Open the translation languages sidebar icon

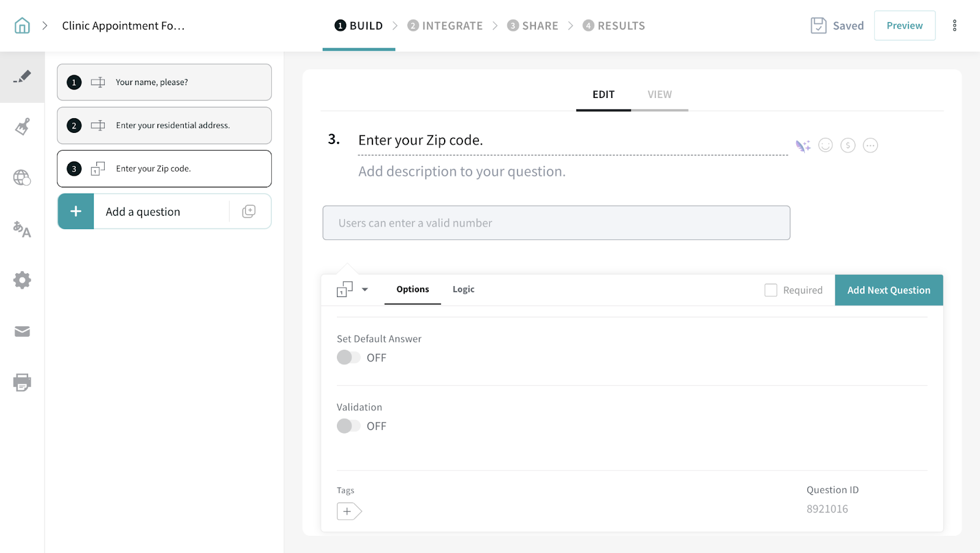22,229
